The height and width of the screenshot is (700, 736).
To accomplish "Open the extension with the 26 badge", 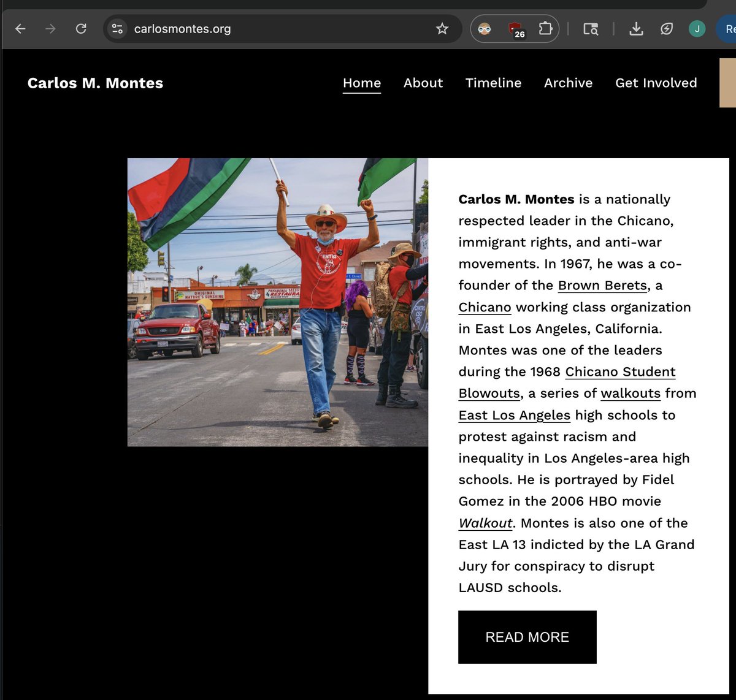I will tap(515, 29).
